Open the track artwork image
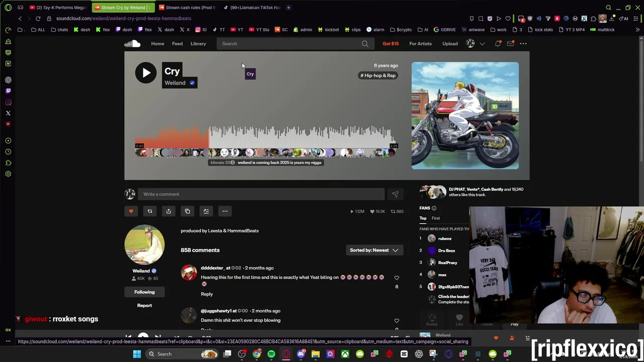This screenshot has height=362, width=644. (465, 116)
